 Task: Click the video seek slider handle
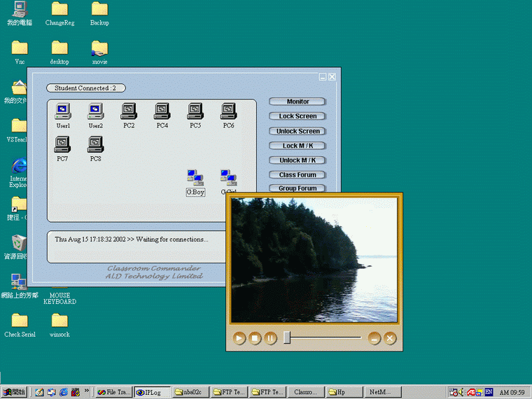287,338
